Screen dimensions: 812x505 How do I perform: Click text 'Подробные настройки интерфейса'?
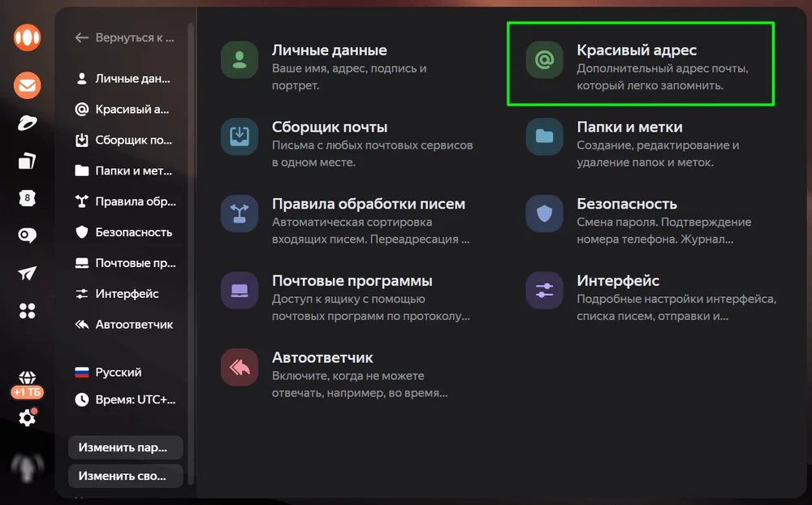click(x=676, y=299)
